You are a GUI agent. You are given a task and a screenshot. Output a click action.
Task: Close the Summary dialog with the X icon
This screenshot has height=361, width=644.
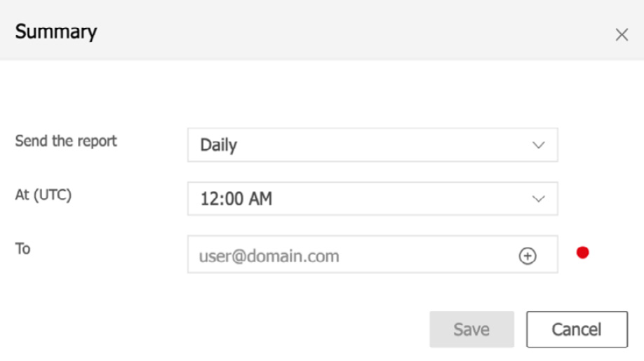pos(622,35)
